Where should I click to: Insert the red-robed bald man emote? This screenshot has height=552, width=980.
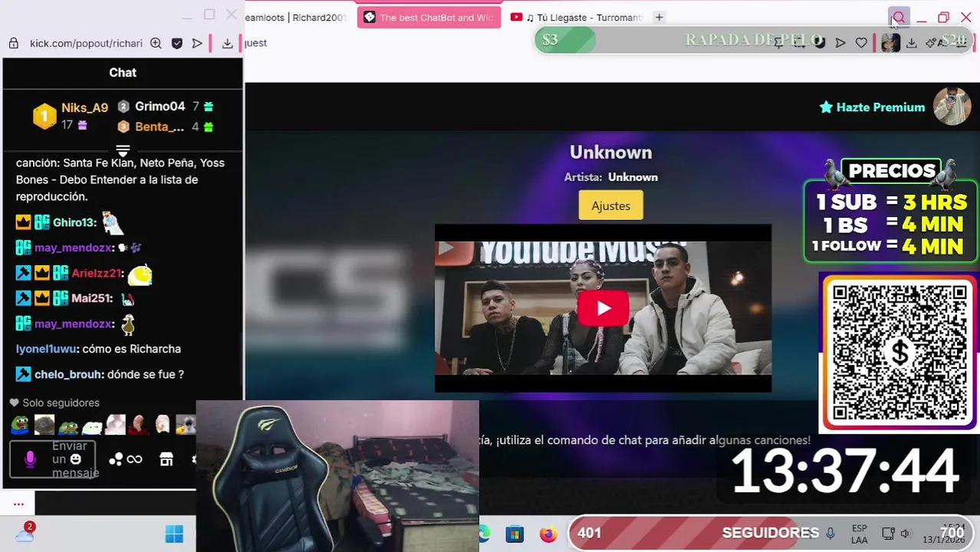pos(139,424)
